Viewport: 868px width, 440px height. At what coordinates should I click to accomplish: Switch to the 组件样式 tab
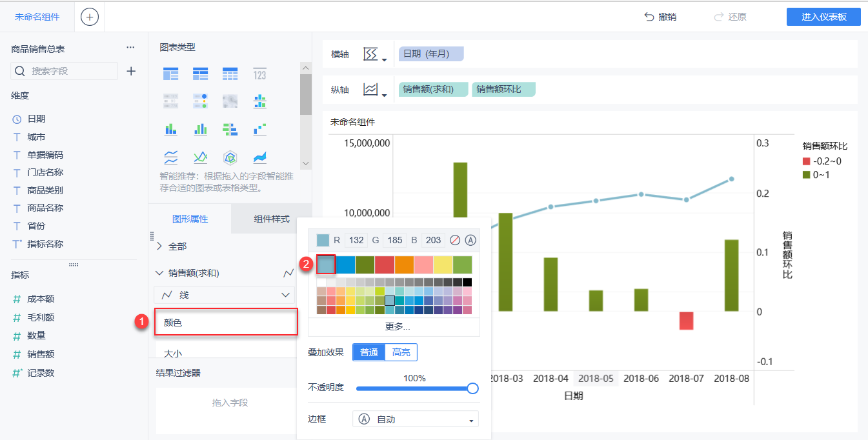click(x=272, y=219)
